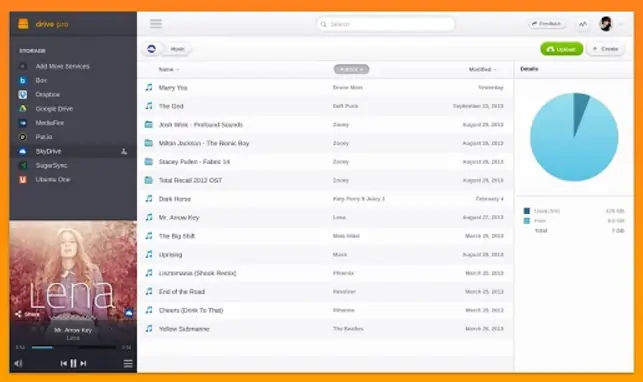
Task: Click the SkyDrive root breadcrumb icon
Action: click(151, 49)
